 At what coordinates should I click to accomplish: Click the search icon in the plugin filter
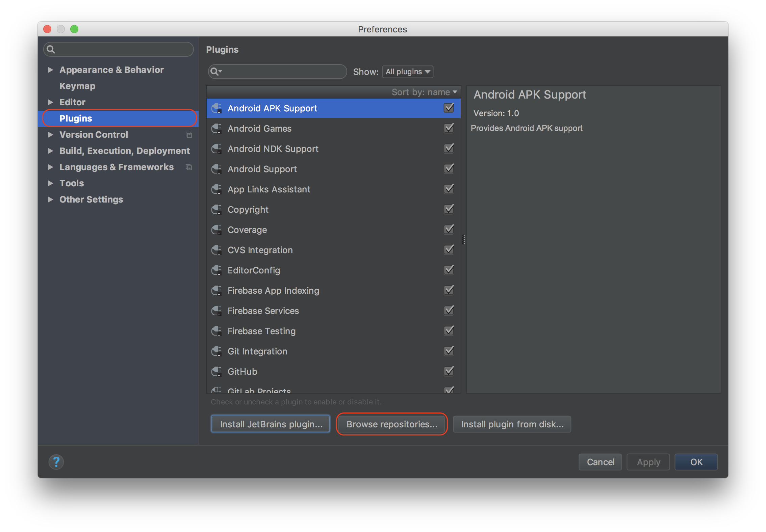(216, 72)
